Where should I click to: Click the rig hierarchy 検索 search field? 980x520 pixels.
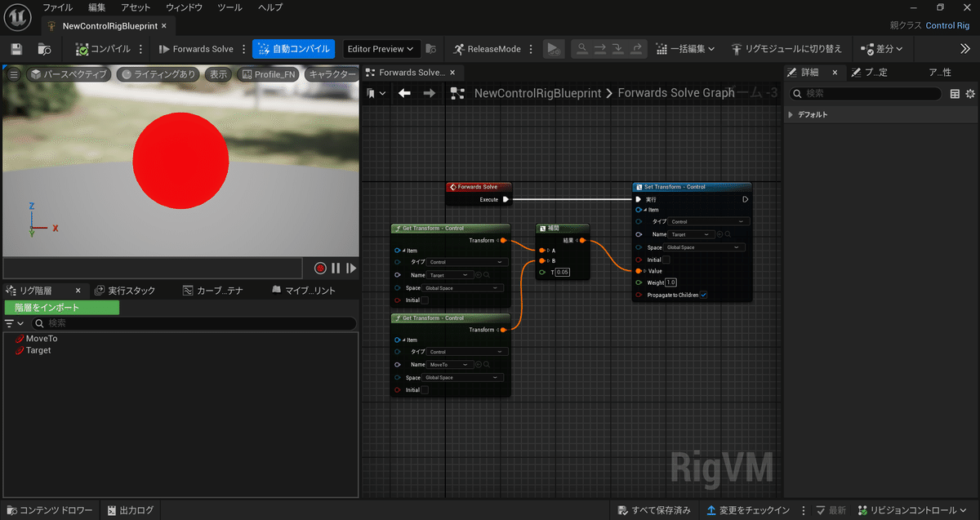[x=193, y=323]
